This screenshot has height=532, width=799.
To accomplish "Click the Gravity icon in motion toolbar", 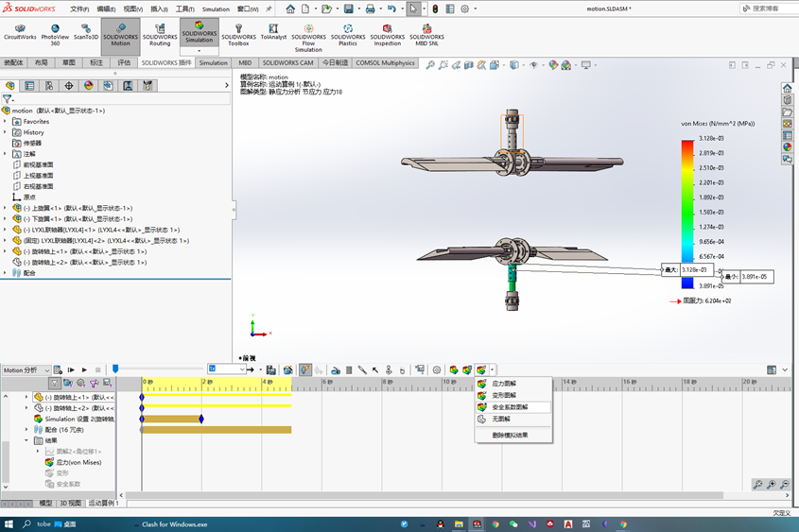I will [402, 370].
